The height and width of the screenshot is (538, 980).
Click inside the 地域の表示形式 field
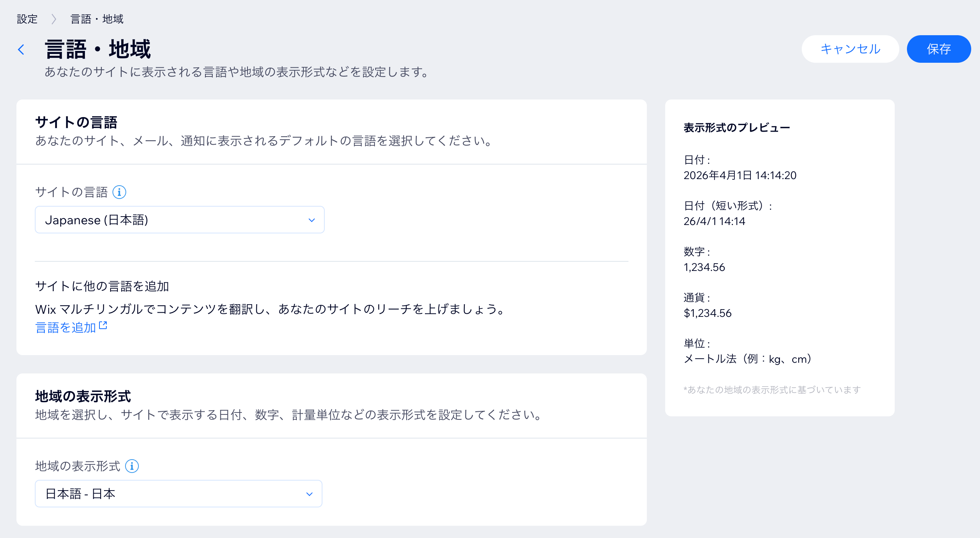[153, 493]
